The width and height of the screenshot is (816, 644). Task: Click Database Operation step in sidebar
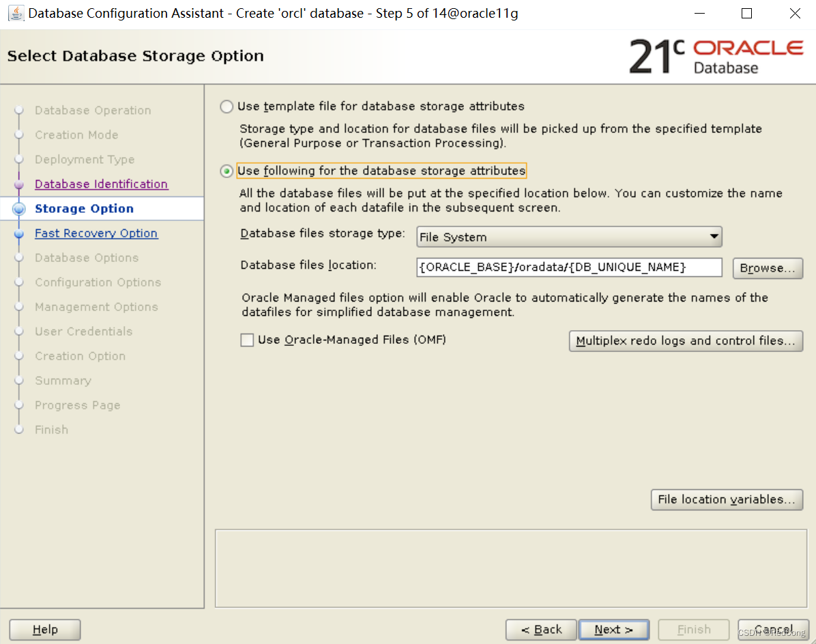tap(93, 111)
